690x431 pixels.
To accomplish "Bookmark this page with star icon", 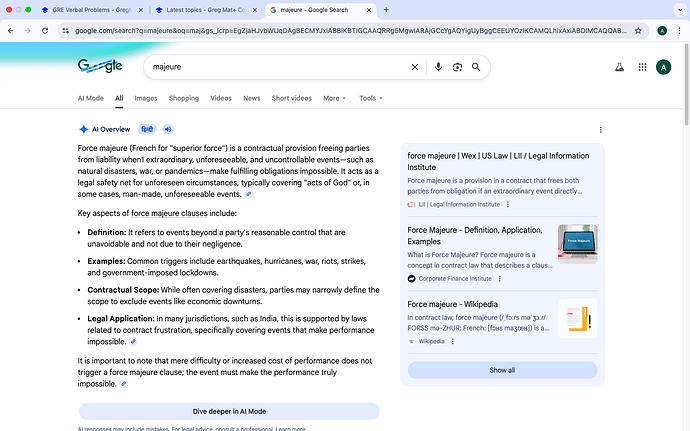I will pyautogui.click(x=638, y=30).
